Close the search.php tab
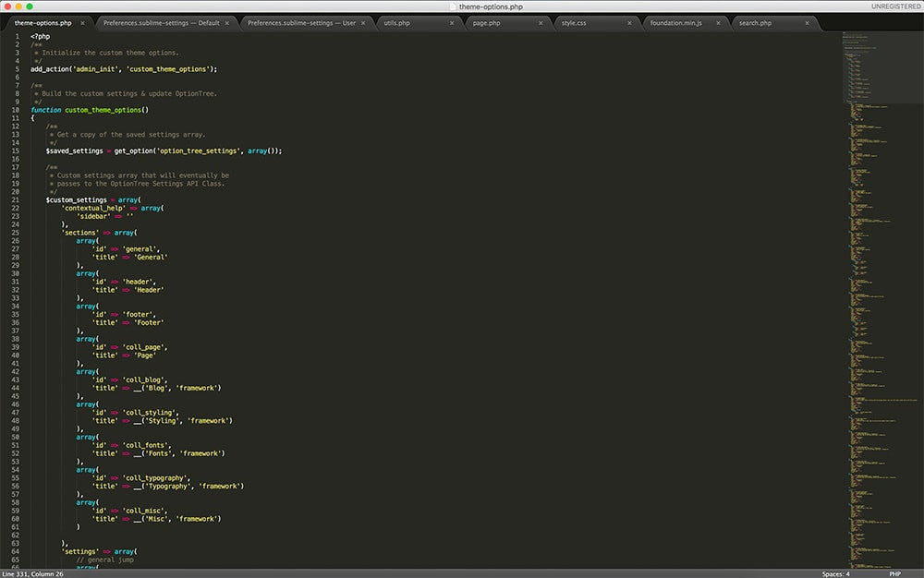924x578 pixels. 807,23
